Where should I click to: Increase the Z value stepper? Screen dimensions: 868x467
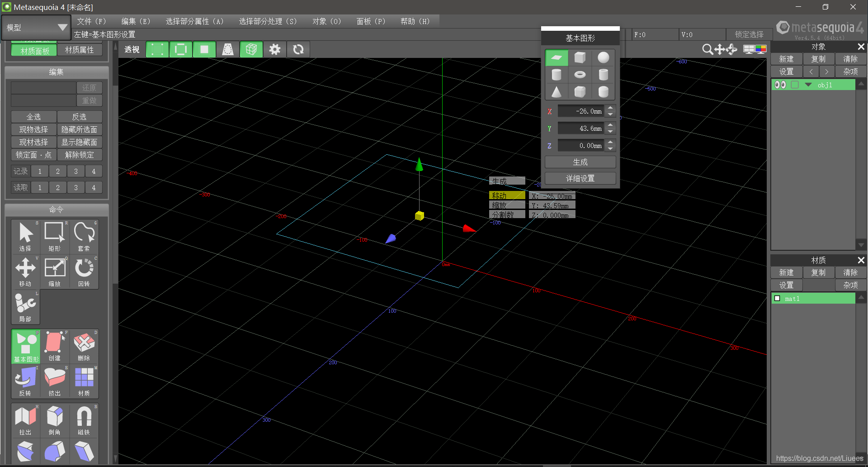(610, 142)
